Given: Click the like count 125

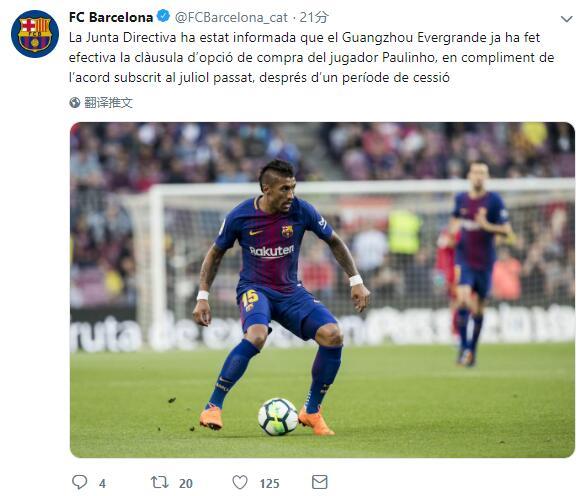Looking at the screenshot, I should coord(269,483).
